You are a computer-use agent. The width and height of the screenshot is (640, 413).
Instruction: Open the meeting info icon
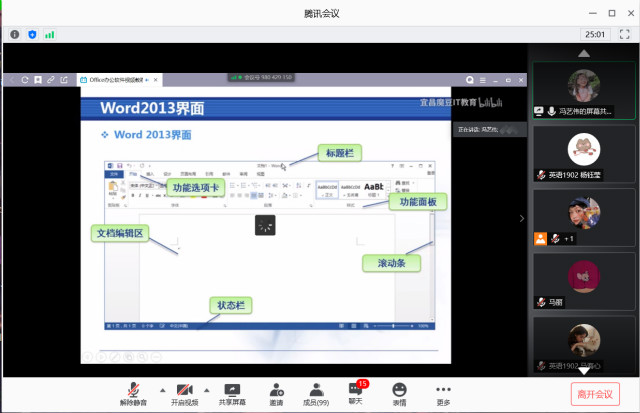click(x=15, y=34)
